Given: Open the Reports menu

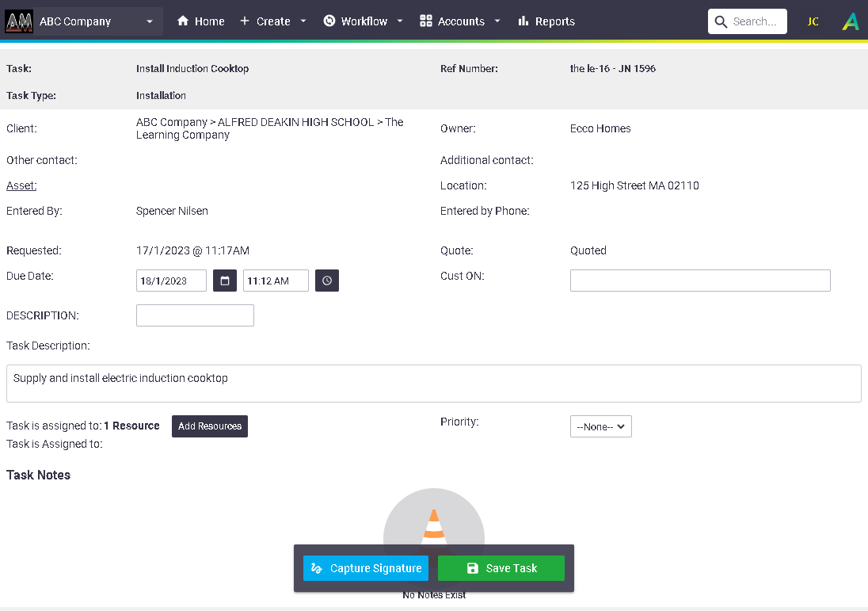Looking at the screenshot, I should click(546, 21).
